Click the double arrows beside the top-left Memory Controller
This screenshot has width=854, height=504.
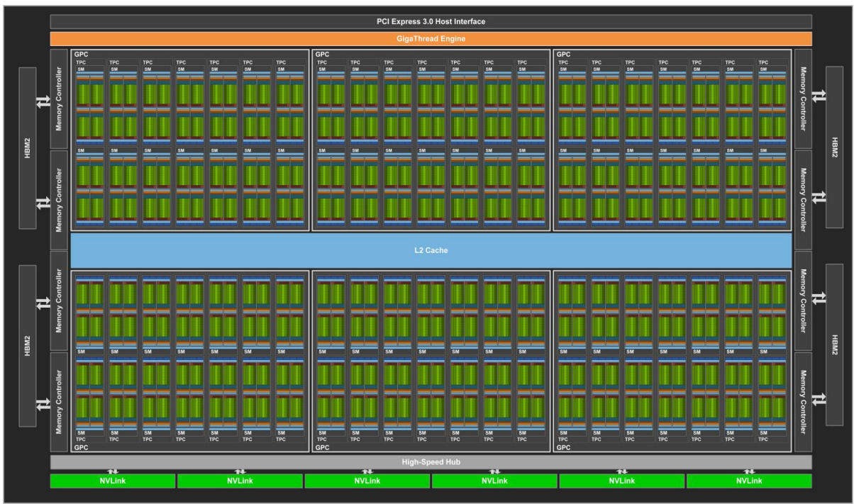click(43, 101)
